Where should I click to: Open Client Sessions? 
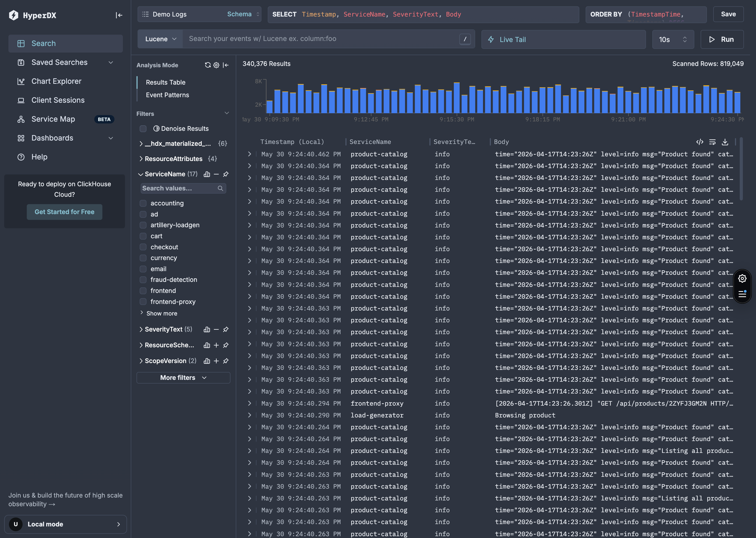(x=66, y=100)
